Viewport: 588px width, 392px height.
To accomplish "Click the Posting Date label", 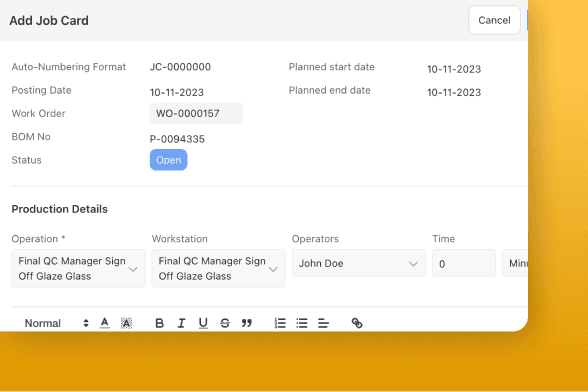I will coord(41,90).
